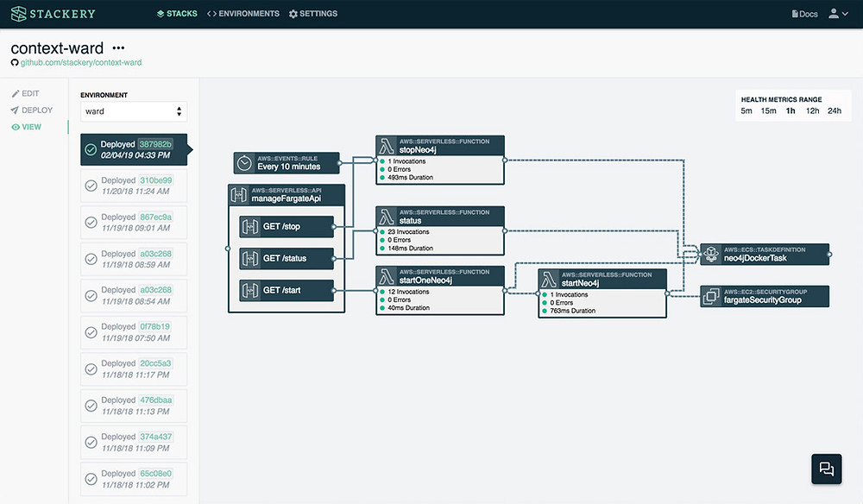Select deployment 387982b from 02/04/19
This screenshot has height=504, width=863.
(134, 149)
